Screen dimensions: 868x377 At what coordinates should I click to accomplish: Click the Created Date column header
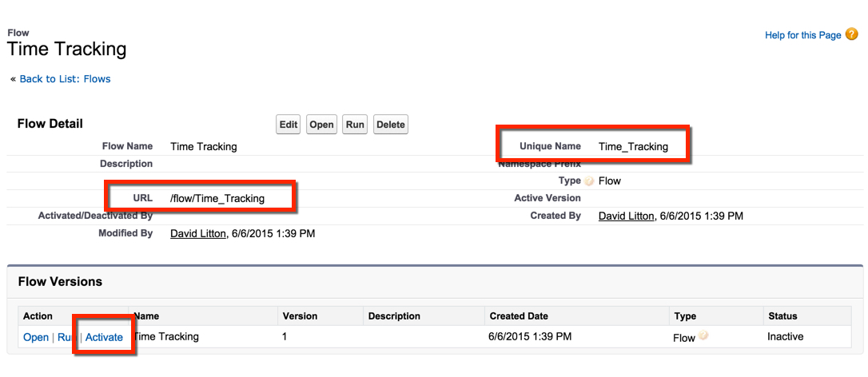(x=519, y=315)
